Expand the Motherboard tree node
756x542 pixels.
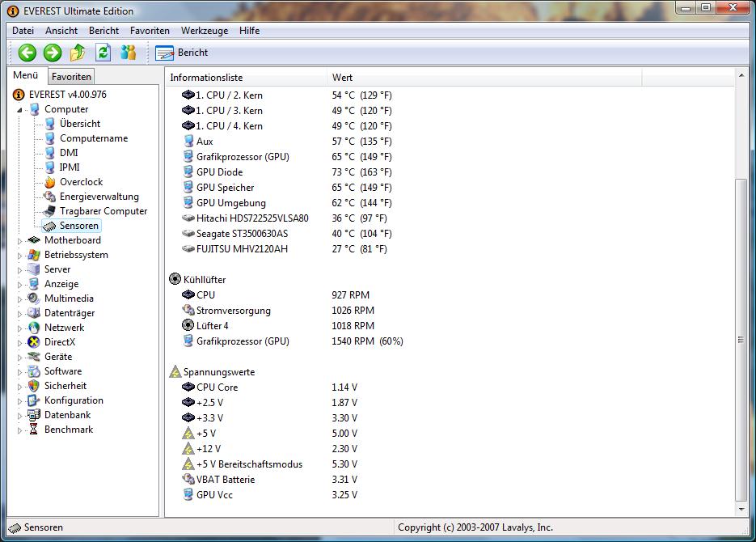tap(19, 241)
